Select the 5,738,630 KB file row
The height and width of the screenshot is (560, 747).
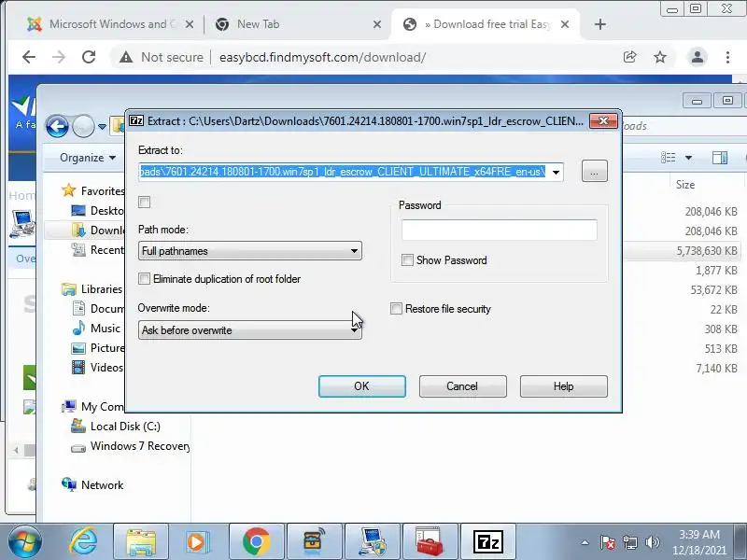tap(684, 250)
